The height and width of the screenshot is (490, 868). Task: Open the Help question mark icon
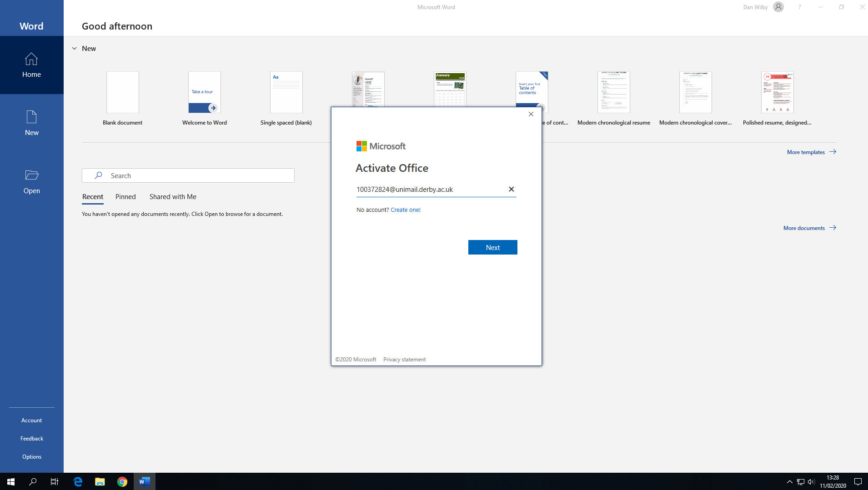pos(799,7)
